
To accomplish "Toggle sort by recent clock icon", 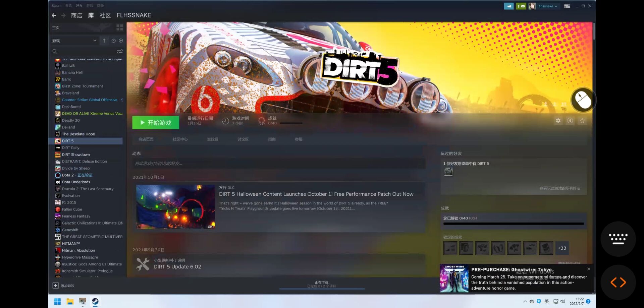I will 114,41.
